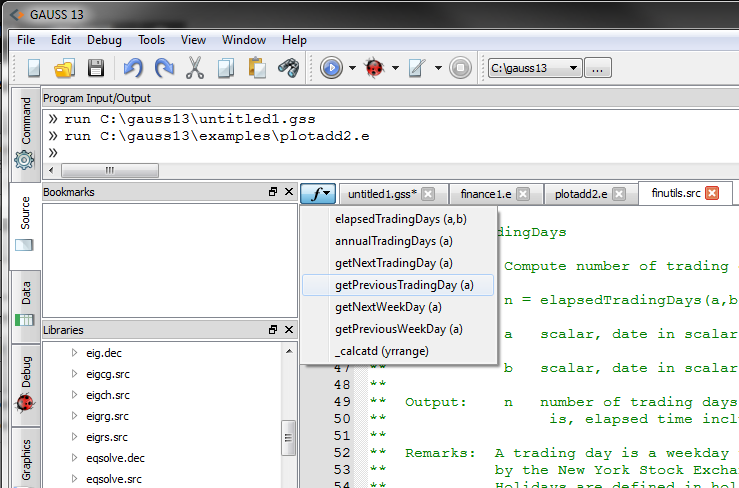Copy using the duplicate pages icon

pyautogui.click(x=226, y=68)
